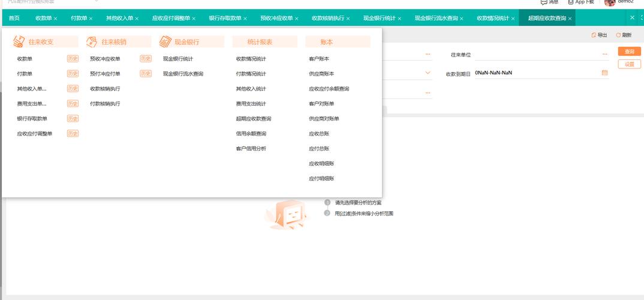This screenshot has height=300, width=644.
Task: Open 客户信用分析 report
Action: coord(251,148)
